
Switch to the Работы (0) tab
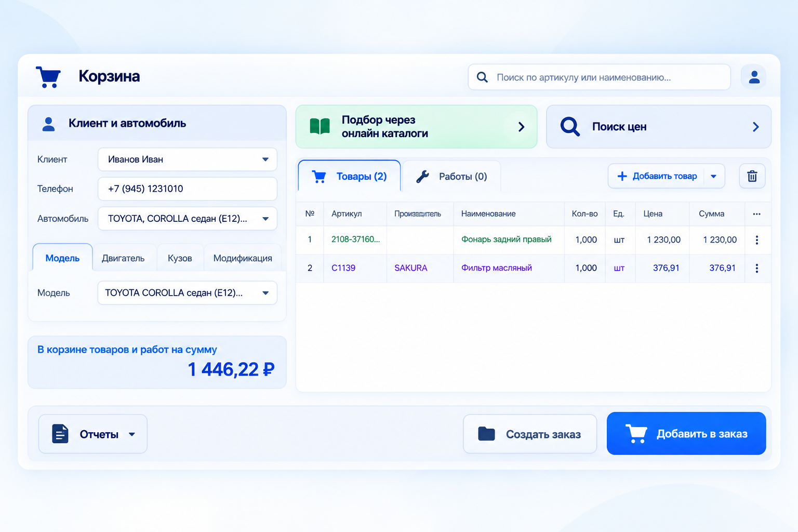click(x=451, y=176)
